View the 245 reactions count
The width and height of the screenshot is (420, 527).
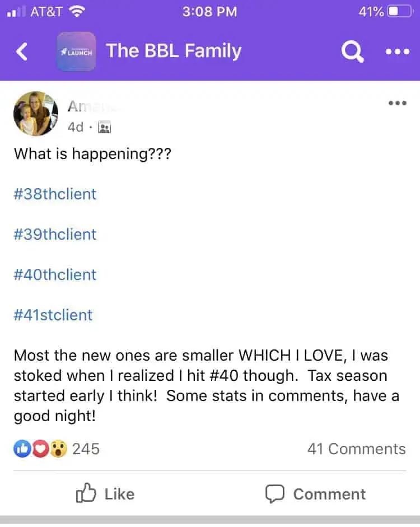pos(86,449)
